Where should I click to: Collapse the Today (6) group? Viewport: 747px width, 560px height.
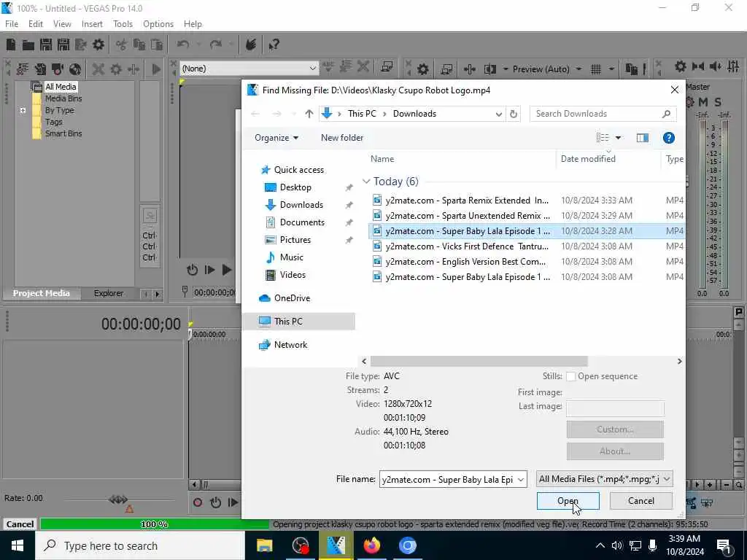coord(366,182)
